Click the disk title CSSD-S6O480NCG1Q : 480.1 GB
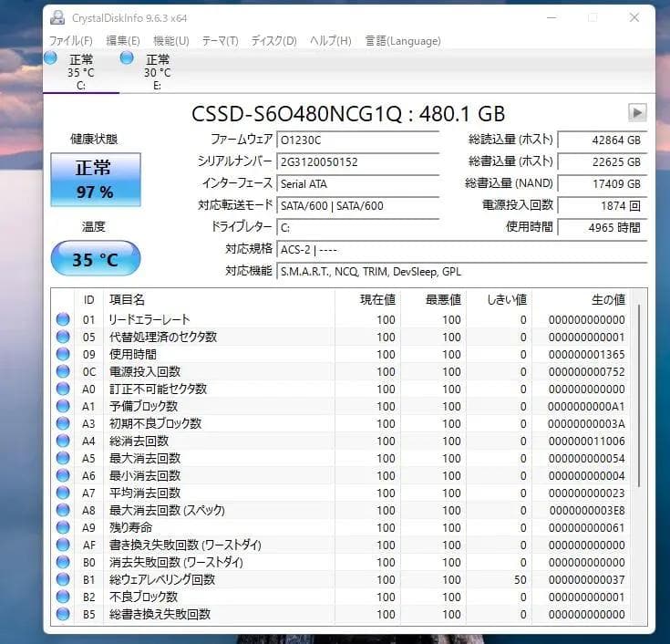The height and width of the screenshot is (644, 670). tap(348, 114)
